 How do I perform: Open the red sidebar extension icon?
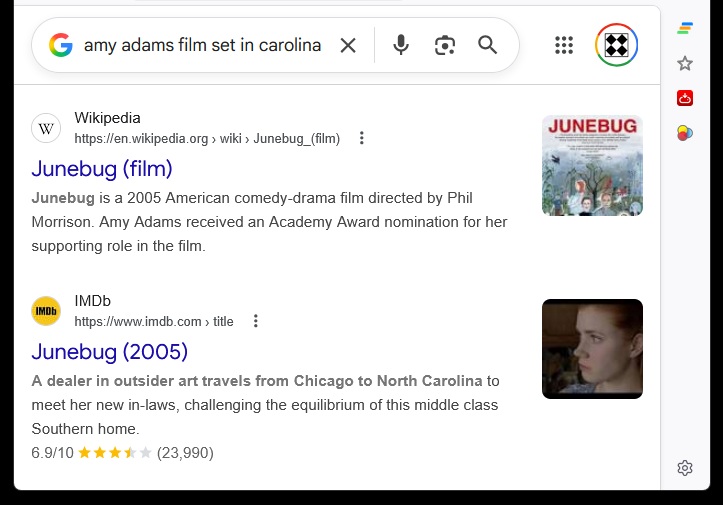click(x=685, y=98)
